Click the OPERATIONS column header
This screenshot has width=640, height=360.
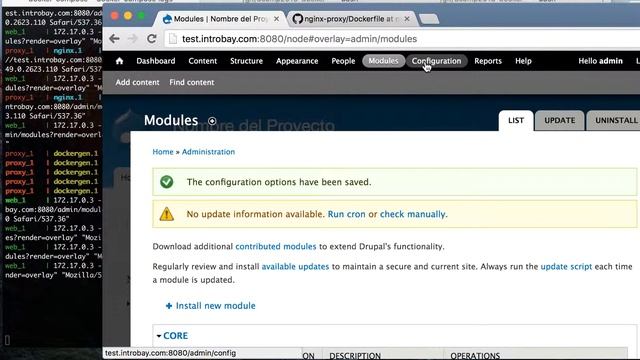click(475, 356)
